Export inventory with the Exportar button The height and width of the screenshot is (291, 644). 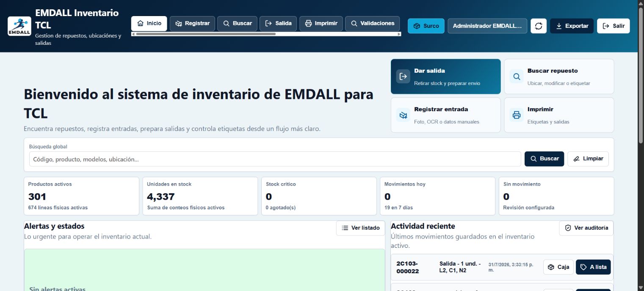click(572, 26)
